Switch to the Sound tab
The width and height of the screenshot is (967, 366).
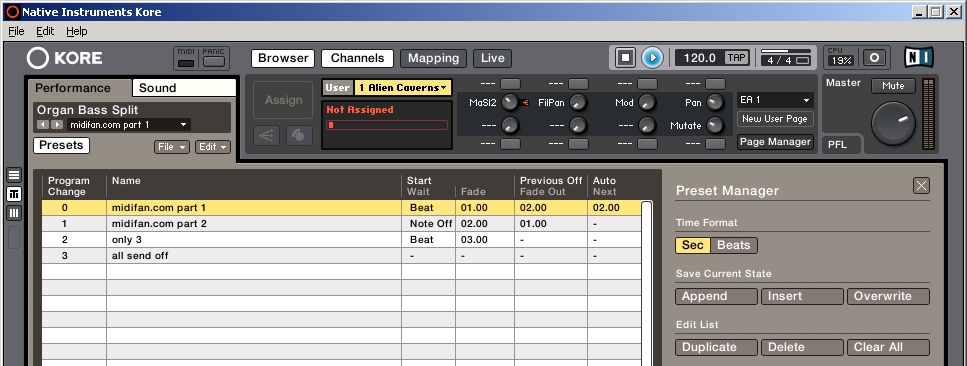coord(184,88)
